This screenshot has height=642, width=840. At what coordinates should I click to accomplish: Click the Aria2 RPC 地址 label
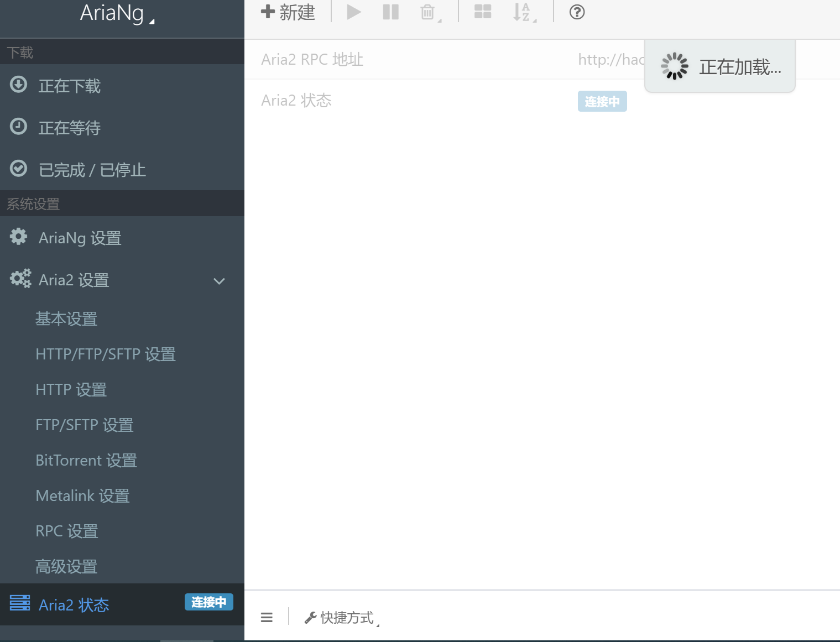click(312, 59)
